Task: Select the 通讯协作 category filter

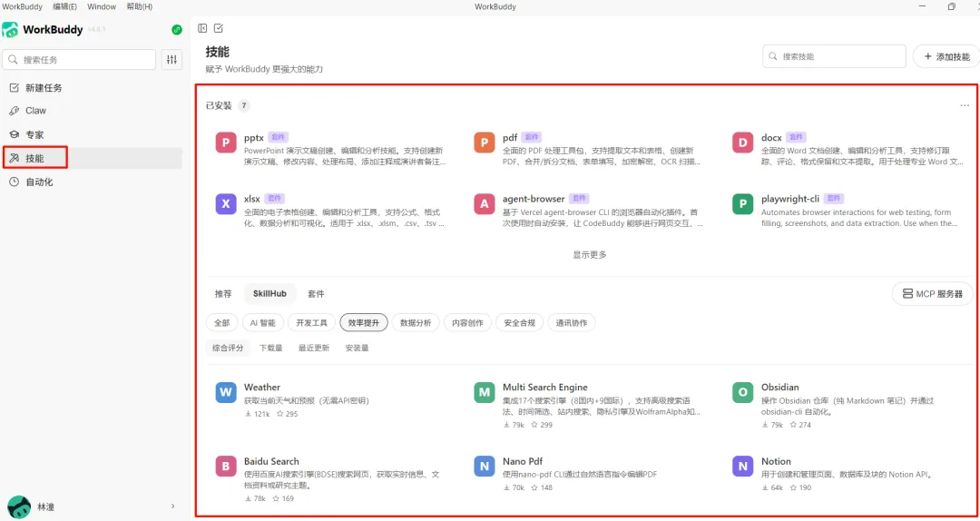Action: pos(572,323)
